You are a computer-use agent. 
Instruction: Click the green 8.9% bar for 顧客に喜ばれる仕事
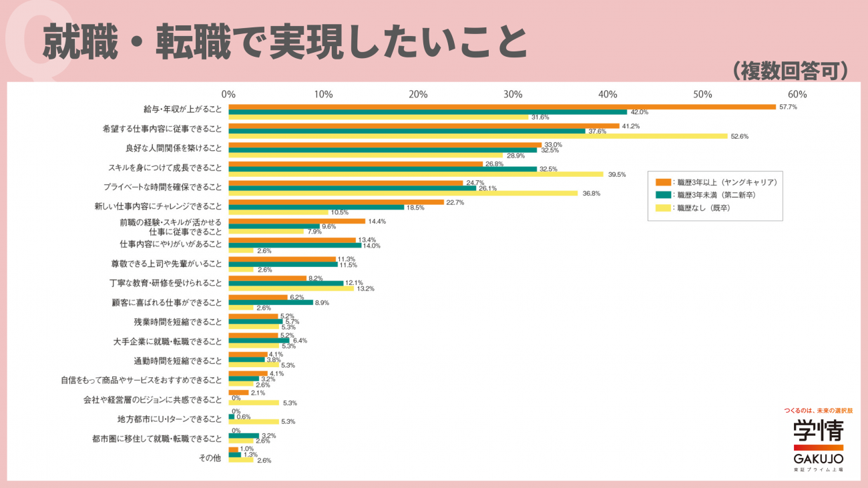[271, 302]
